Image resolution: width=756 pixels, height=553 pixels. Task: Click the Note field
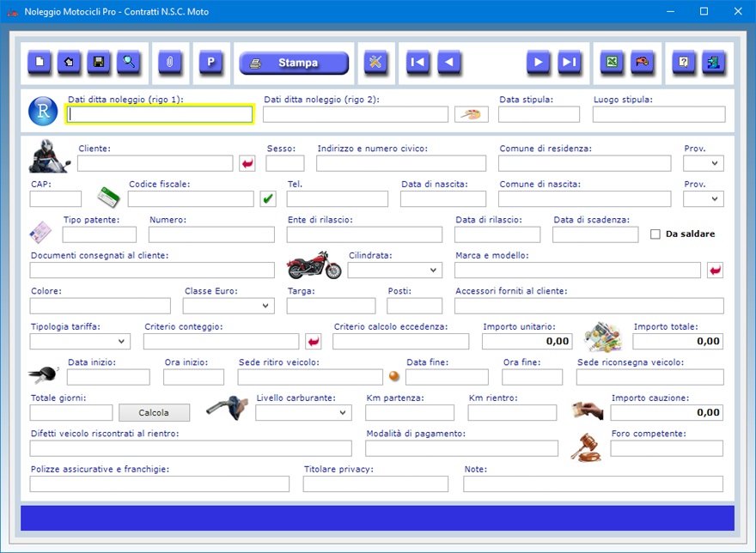594,484
